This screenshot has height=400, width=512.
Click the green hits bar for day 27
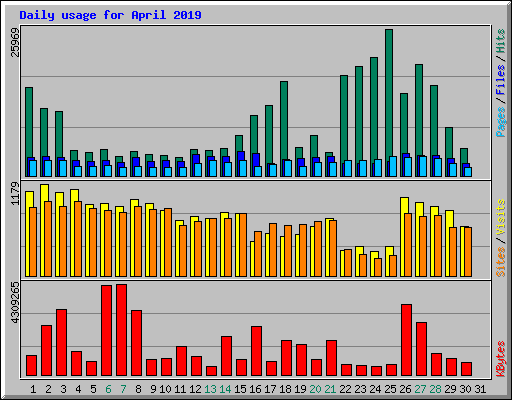click(419, 110)
